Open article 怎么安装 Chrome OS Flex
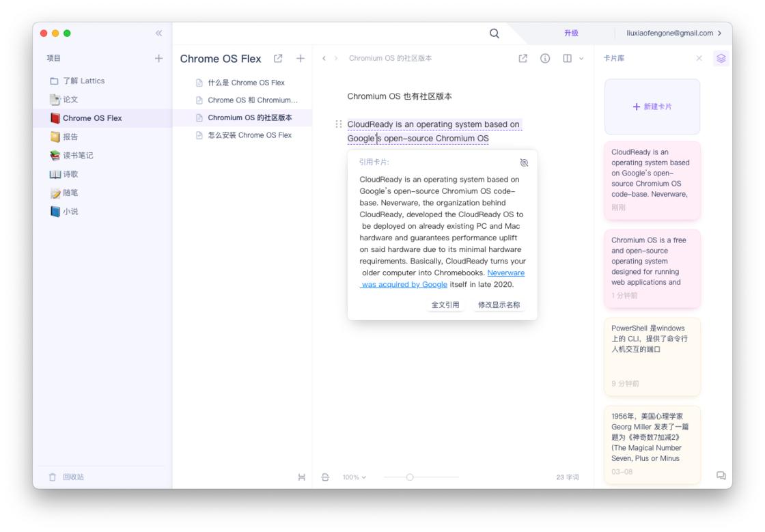Viewport: 765px width, 532px height. (x=243, y=135)
